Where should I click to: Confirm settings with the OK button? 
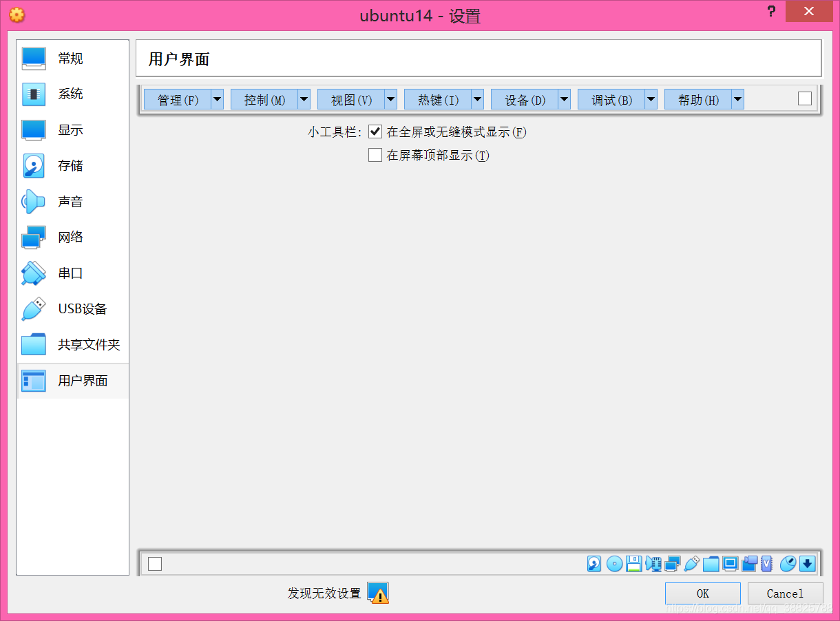[703, 593]
